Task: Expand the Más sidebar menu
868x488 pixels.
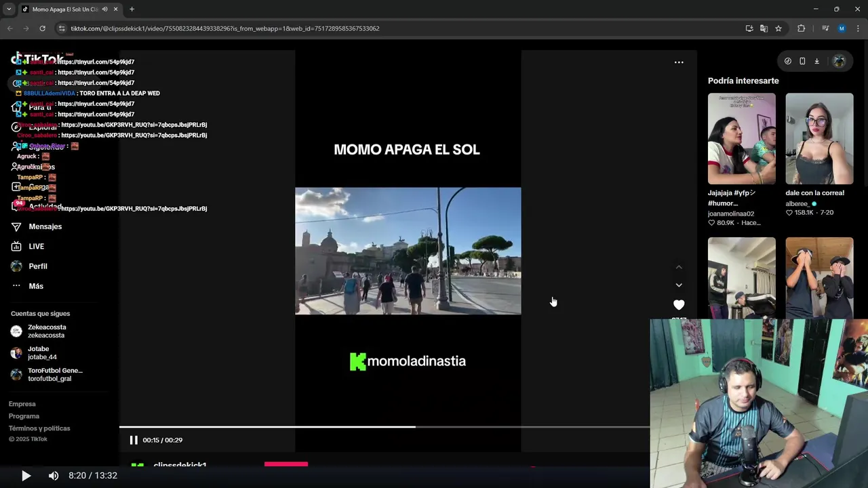Action: coord(36,286)
